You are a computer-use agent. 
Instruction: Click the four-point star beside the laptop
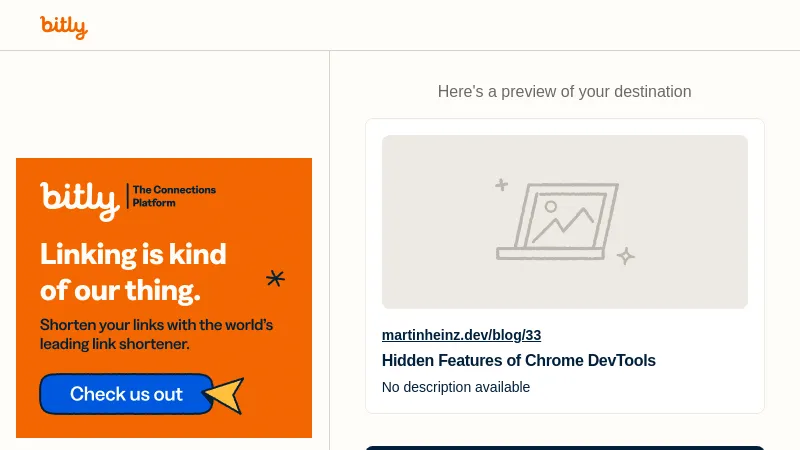626,256
